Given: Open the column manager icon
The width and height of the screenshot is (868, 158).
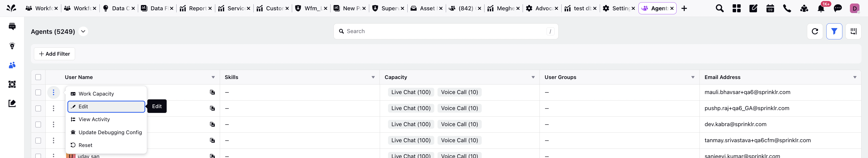Looking at the screenshot, I should (853, 31).
